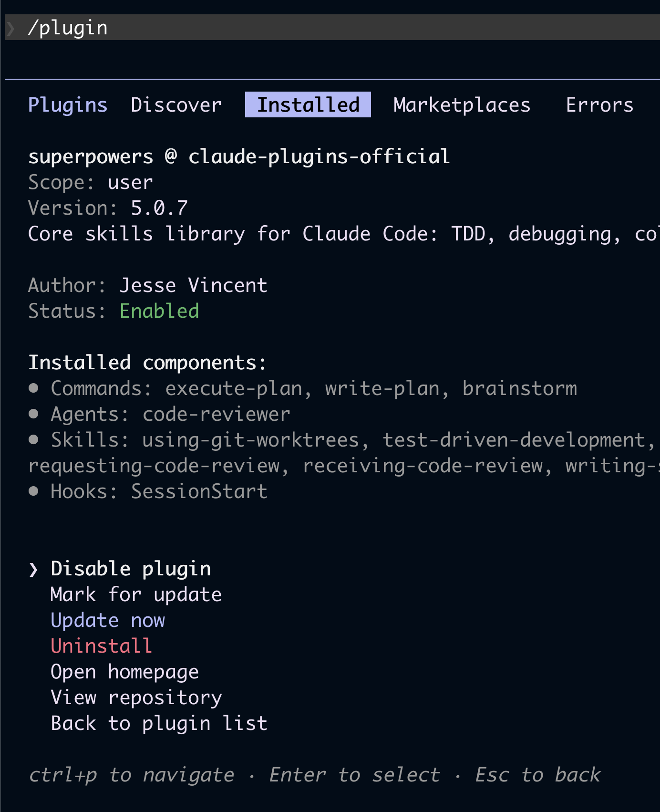
Task: Select Update now option
Action: [x=108, y=620]
